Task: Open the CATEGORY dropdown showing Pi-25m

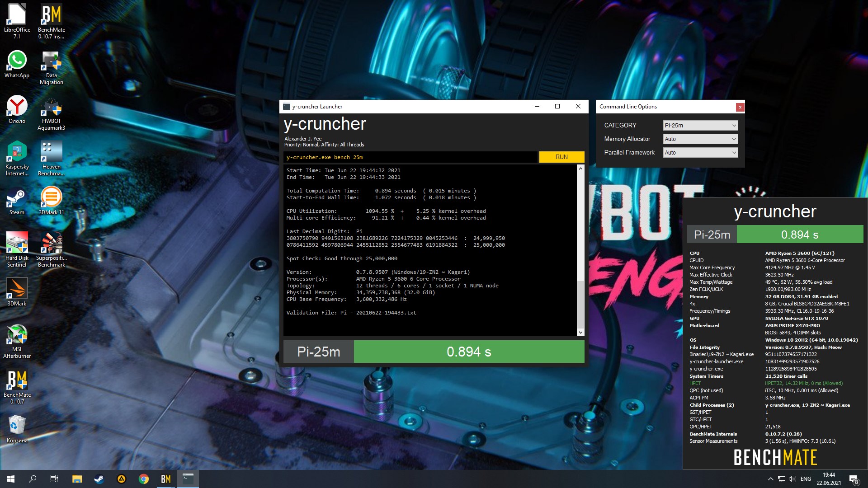Action: pyautogui.click(x=700, y=125)
